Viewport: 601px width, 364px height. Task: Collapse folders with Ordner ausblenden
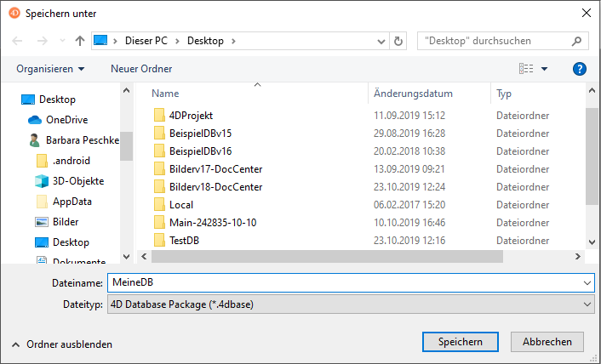[61, 344]
